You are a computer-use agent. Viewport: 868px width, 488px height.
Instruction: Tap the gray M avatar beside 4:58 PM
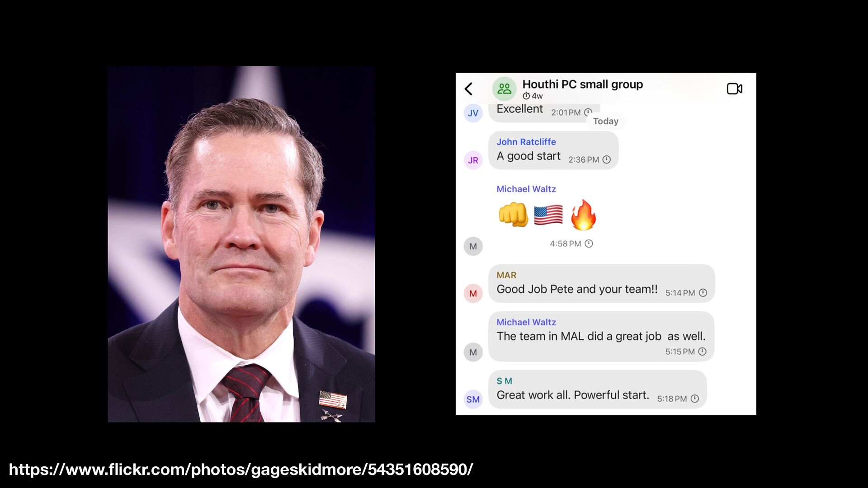[x=473, y=246]
